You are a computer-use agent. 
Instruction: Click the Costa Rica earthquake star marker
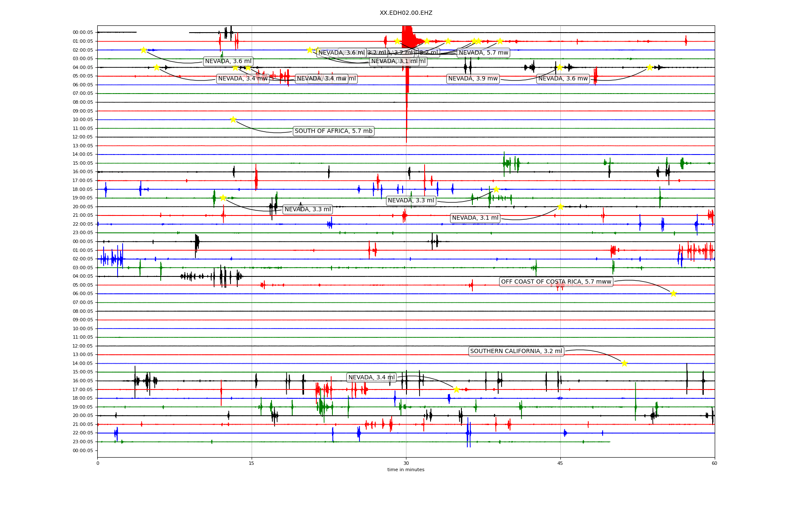tap(673, 293)
